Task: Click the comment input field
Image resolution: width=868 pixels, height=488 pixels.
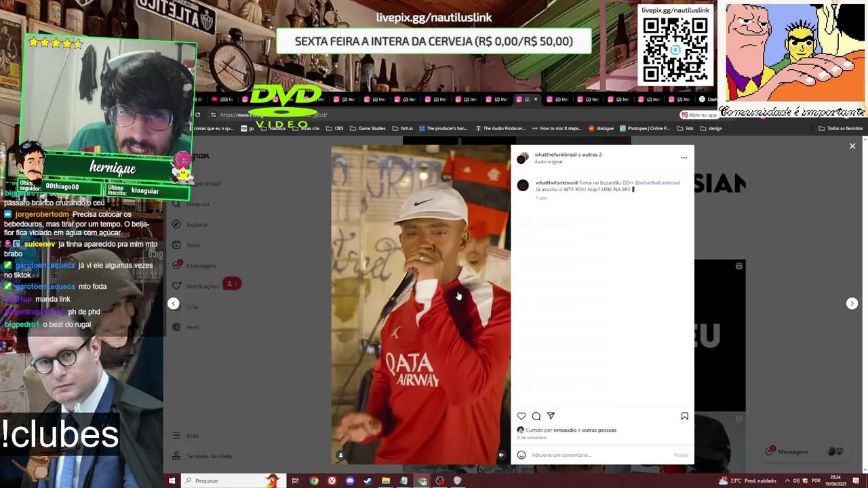Action: (600, 455)
